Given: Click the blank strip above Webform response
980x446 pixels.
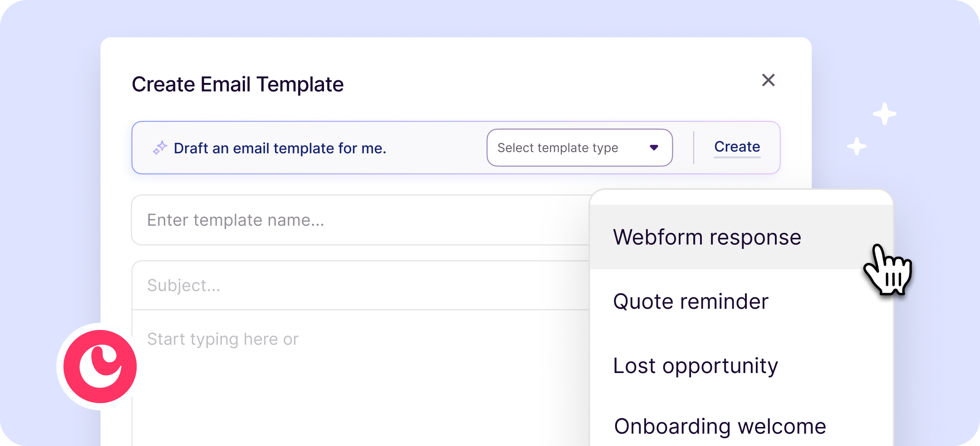Looking at the screenshot, I should click(741, 198).
